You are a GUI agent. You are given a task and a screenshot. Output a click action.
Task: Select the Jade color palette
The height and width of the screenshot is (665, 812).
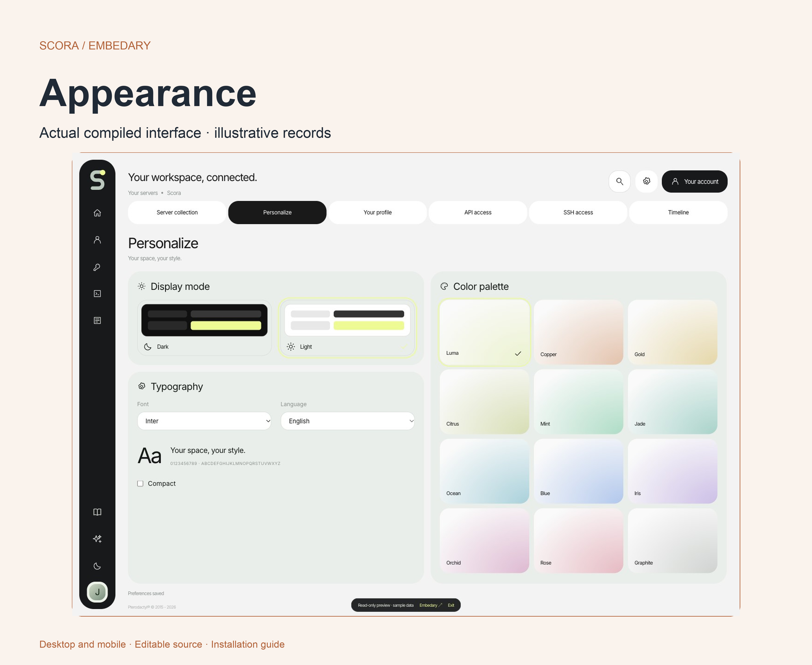(x=672, y=402)
